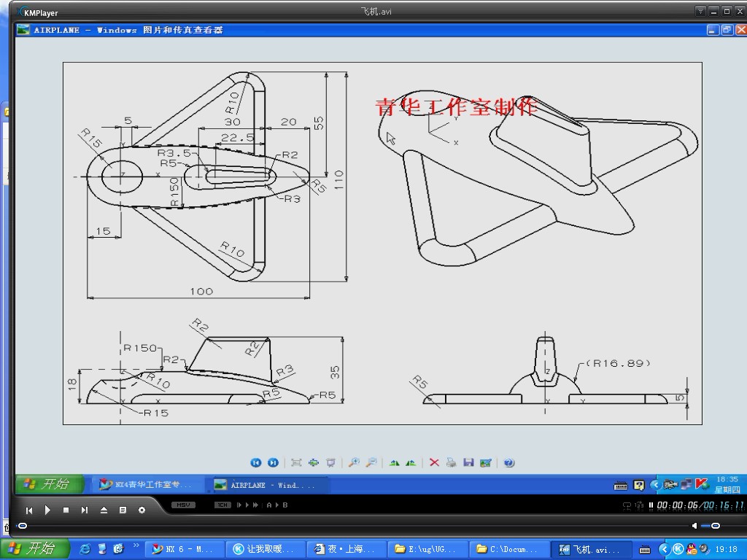Switch to 夜·上海 taskbar item
This screenshot has height=560, width=747.
pos(346,549)
